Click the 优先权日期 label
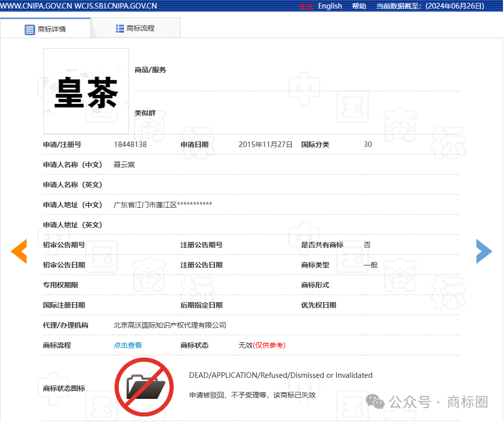504x422 pixels. point(319,305)
